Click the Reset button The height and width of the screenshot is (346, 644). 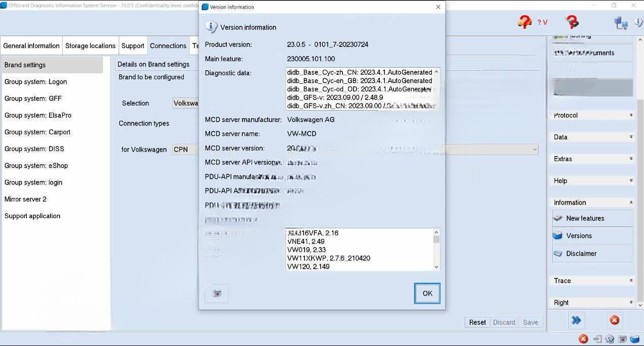tap(477, 322)
